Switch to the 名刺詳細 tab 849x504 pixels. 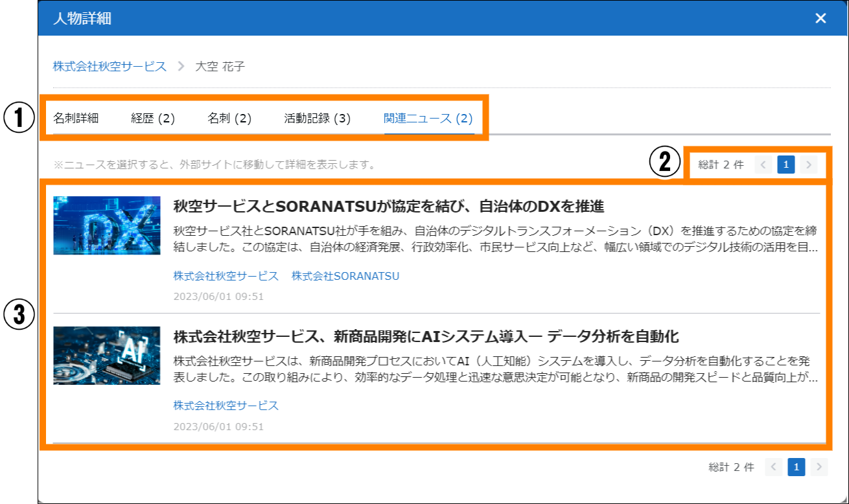[76, 119]
